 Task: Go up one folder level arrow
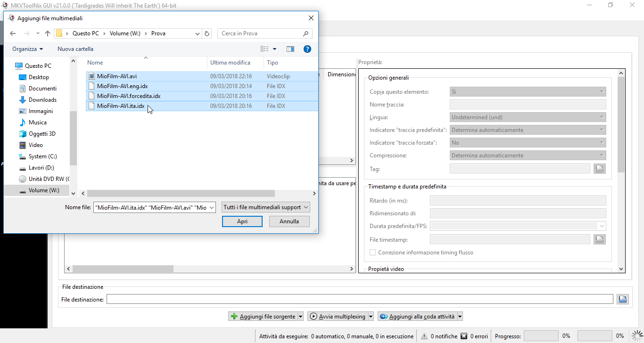(48, 33)
